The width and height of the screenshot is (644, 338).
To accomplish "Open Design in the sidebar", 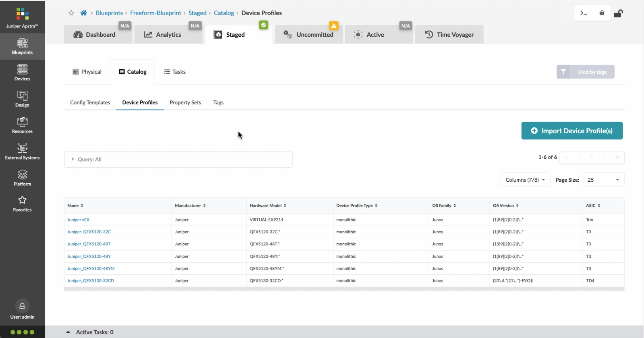I will (x=23, y=99).
